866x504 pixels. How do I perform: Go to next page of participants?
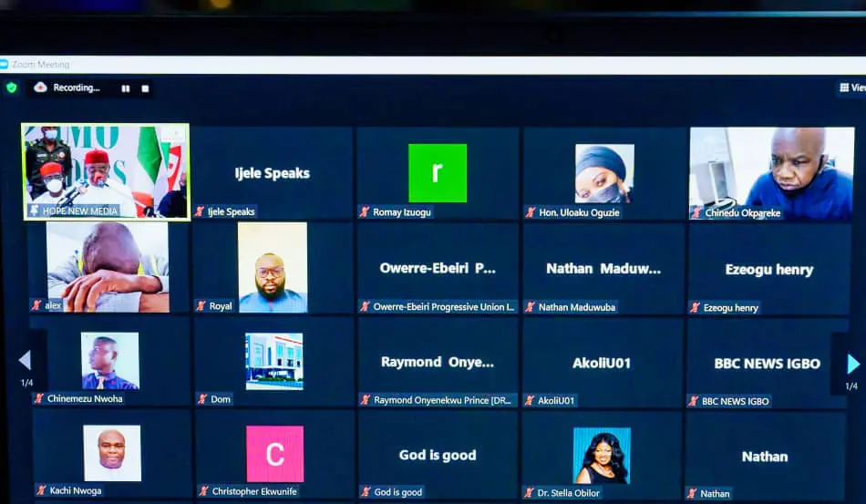pyautogui.click(x=852, y=364)
